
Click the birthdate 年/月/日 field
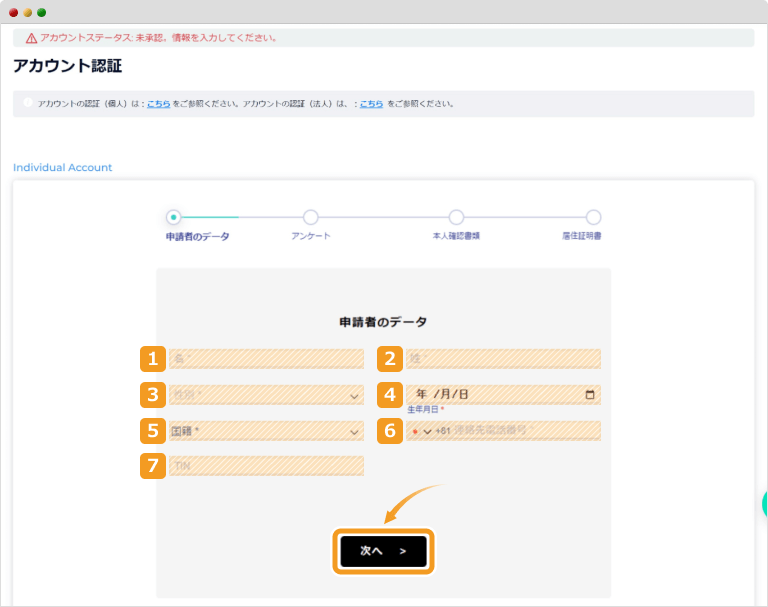(x=503, y=394)
